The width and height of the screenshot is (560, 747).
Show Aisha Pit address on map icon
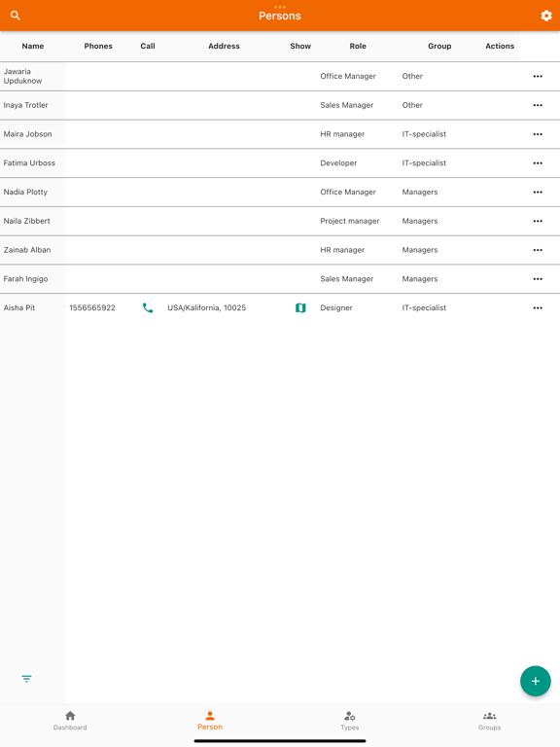pyautogui.click(x=300, y=307)
